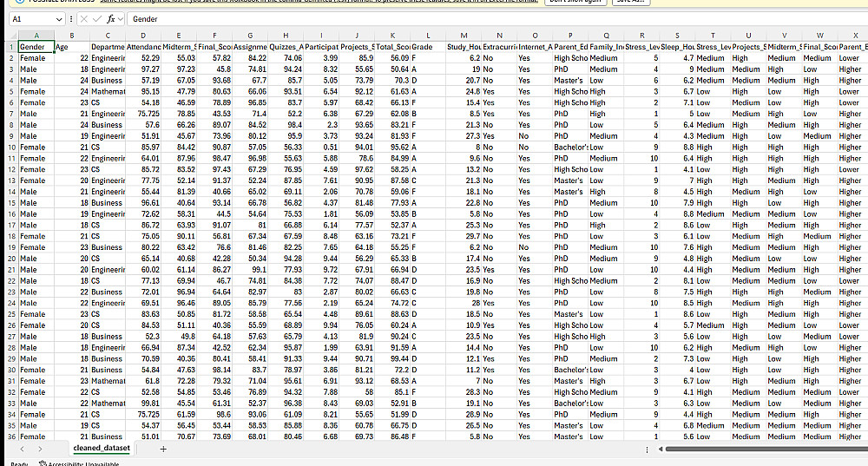
Task: Click cell with Mathemat in row 5
Action: click(108, 91)
